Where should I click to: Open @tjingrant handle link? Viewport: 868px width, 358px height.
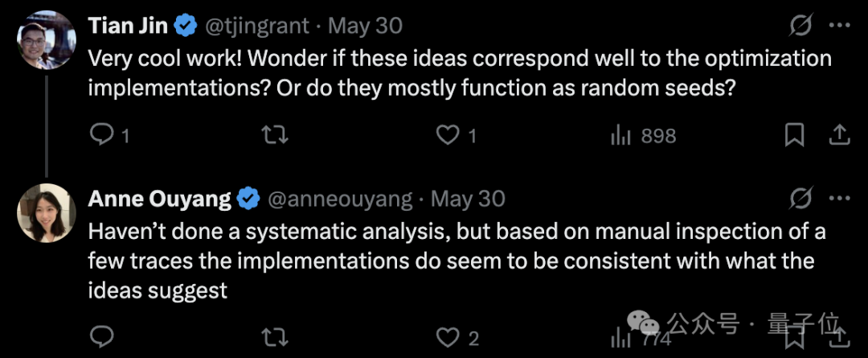pos(257,26)
